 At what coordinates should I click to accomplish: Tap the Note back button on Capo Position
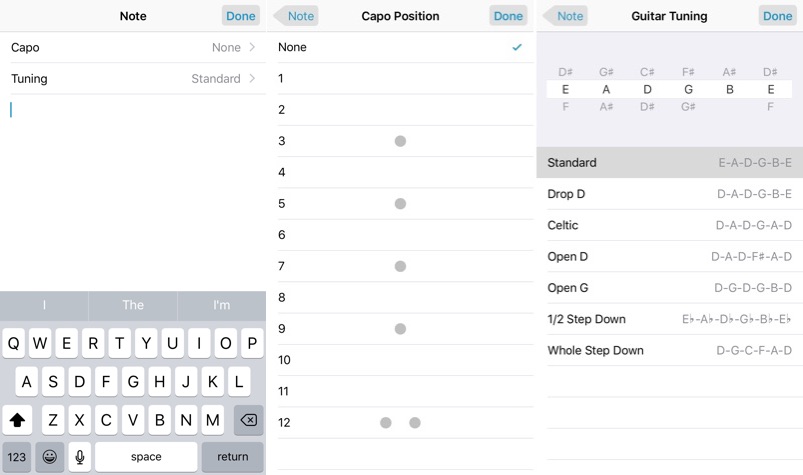(x=296, y=16)
